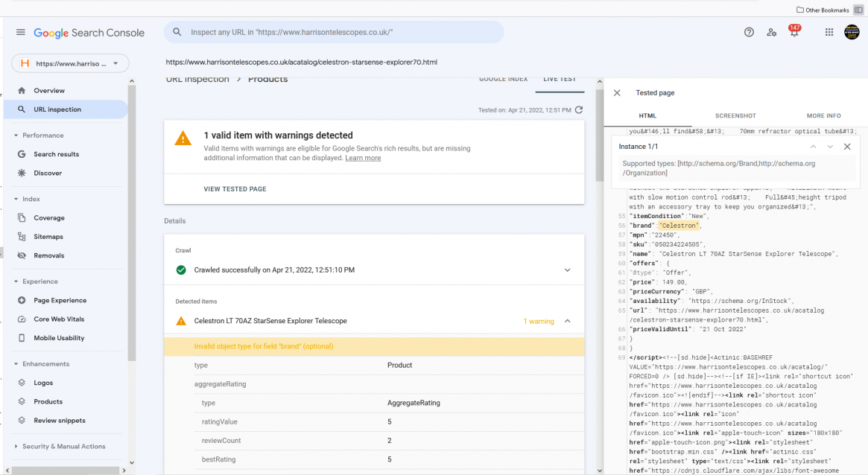
Task: Open the Google apps grid
Action: (x=829, y=32)
